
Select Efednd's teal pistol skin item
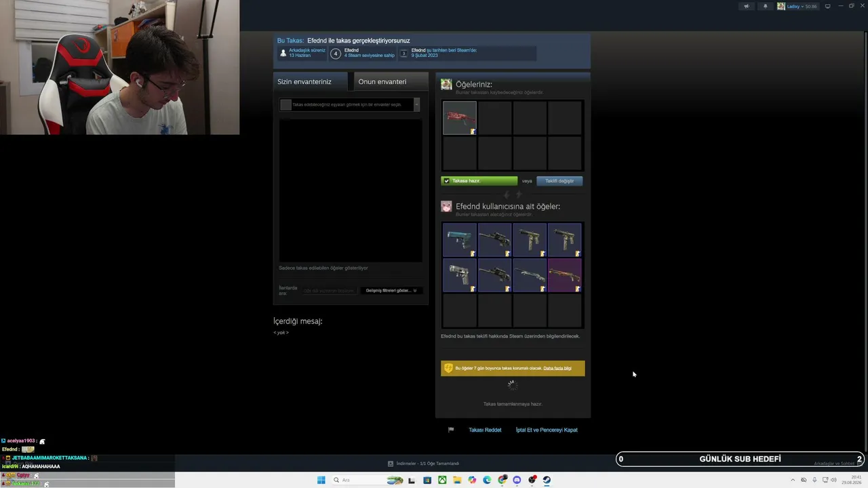click(460, 240)
